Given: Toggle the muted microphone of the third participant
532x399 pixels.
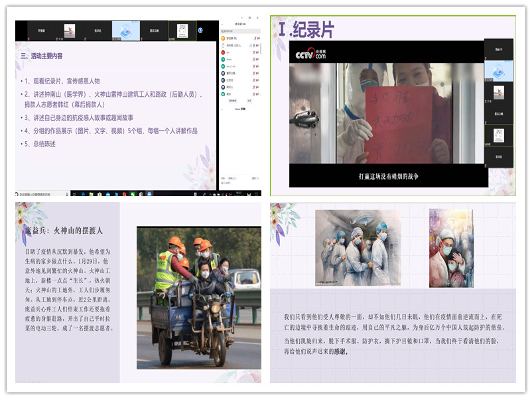Looking at the screenshot, I should pyautogui.click(x=254, y=51).
